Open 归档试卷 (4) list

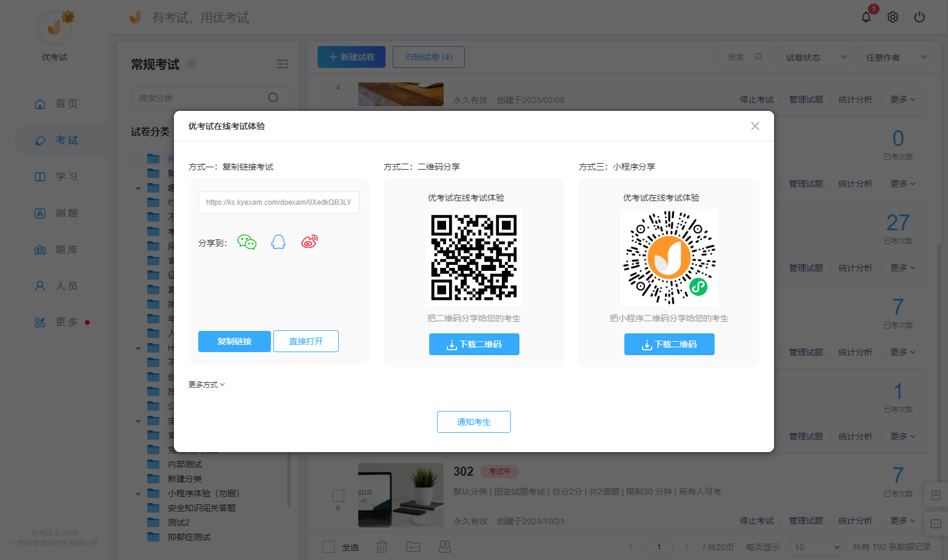click(429, 57)
